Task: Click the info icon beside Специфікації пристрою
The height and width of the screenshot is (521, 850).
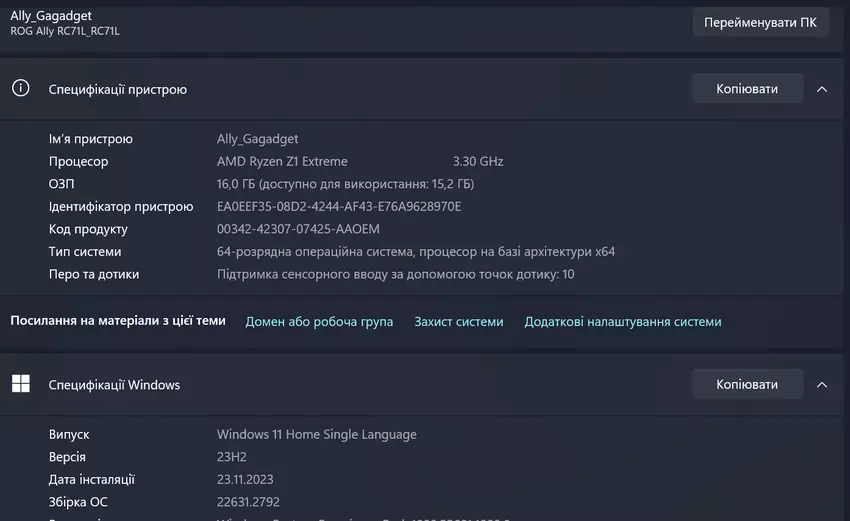Action: pos(20,88)
